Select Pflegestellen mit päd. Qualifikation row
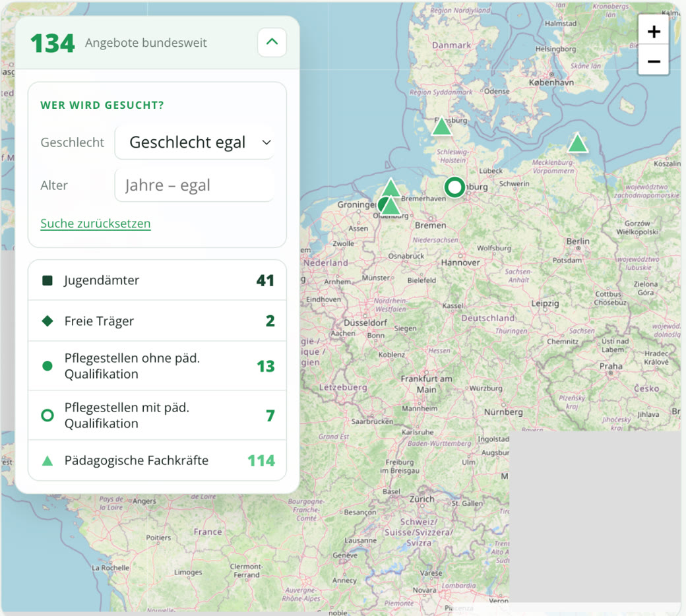This screenshot has height=616, width=686. [157, 416]
